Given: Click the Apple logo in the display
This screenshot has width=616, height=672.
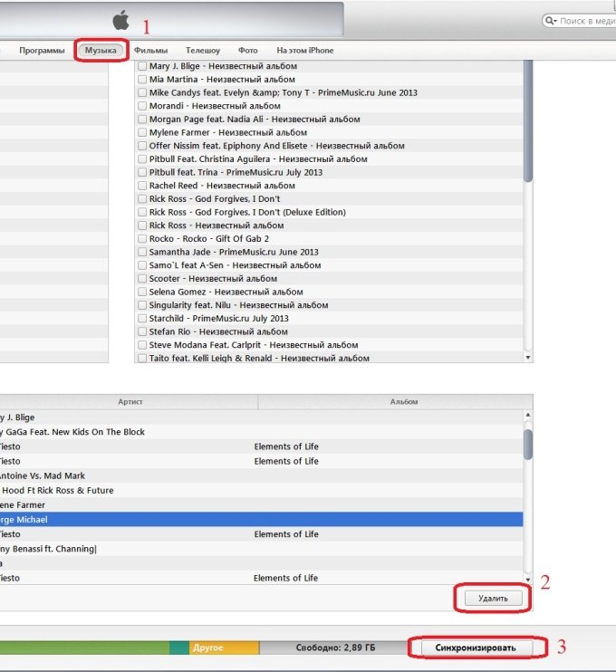Looking at the screenshot, I should [120, 20].
